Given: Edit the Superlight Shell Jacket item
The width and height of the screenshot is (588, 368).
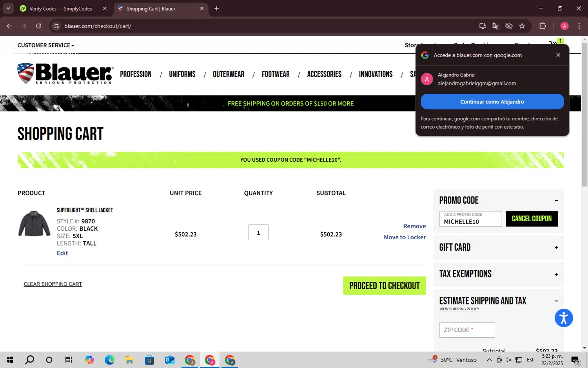Looking at the screenshot, I should (62, 253).
